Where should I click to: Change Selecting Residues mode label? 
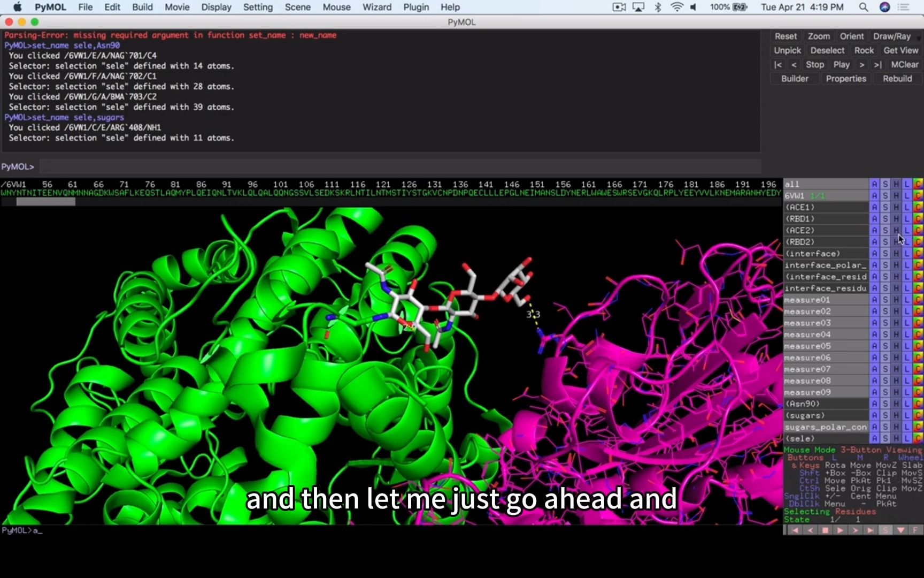[x=830, y=512]
